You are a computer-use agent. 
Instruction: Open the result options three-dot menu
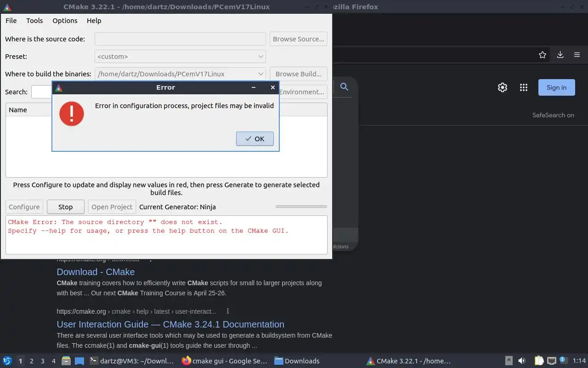click(x=227, y=311)
